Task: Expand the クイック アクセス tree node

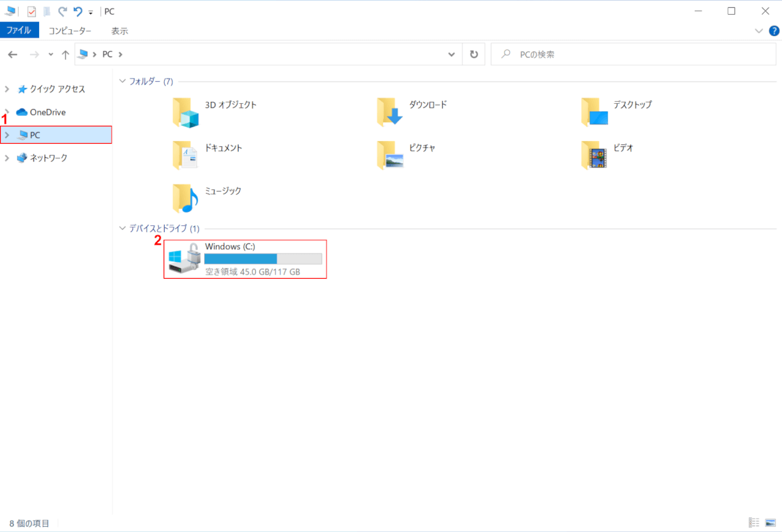Action: [7, 89]
